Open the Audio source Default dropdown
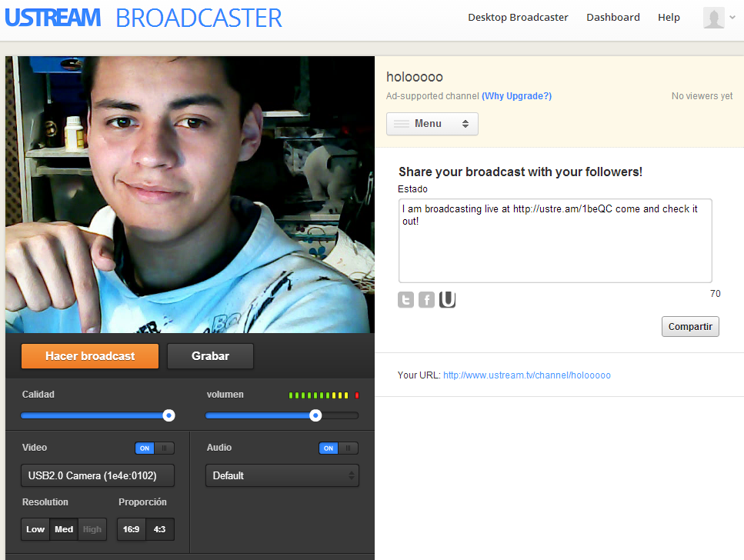744x560 pixels. point(282,475)
